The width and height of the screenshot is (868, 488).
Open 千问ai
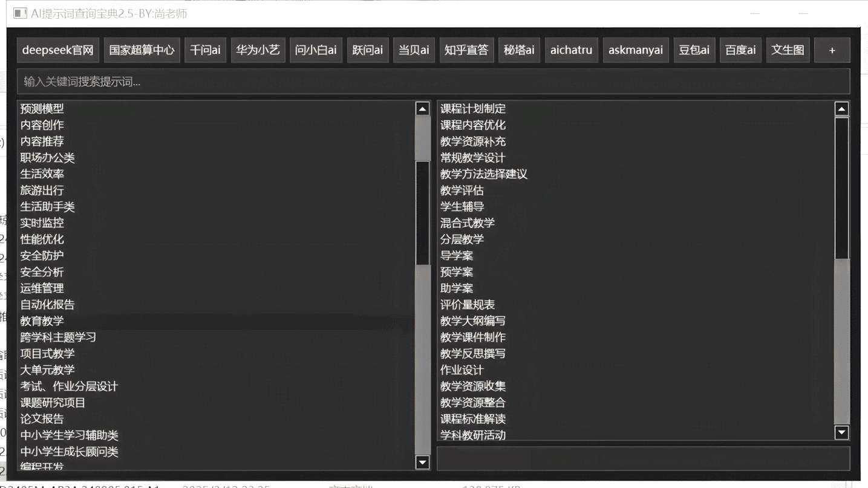pos(205,50)
